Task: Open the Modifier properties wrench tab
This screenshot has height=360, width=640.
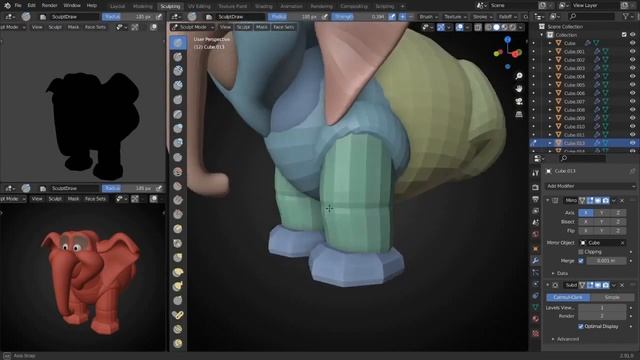Action: point(536,260)
